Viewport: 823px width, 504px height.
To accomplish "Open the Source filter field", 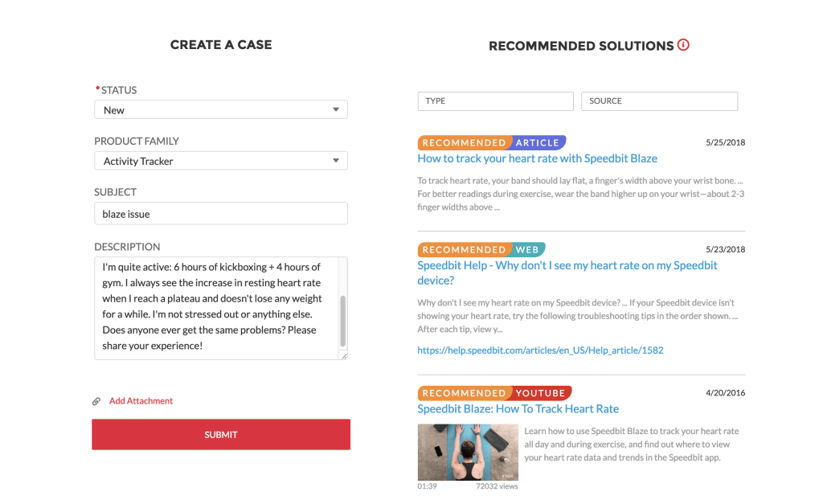I will tap(658, 101).
